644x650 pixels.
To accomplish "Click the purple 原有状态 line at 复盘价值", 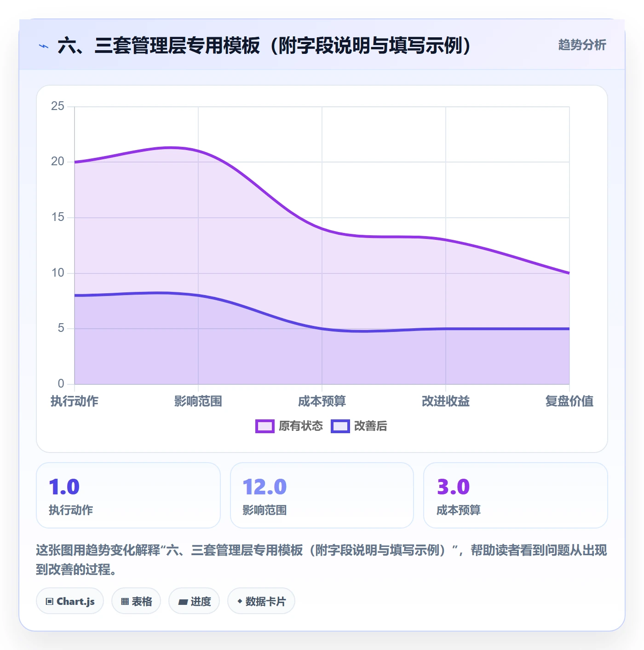I will point(569,273).
